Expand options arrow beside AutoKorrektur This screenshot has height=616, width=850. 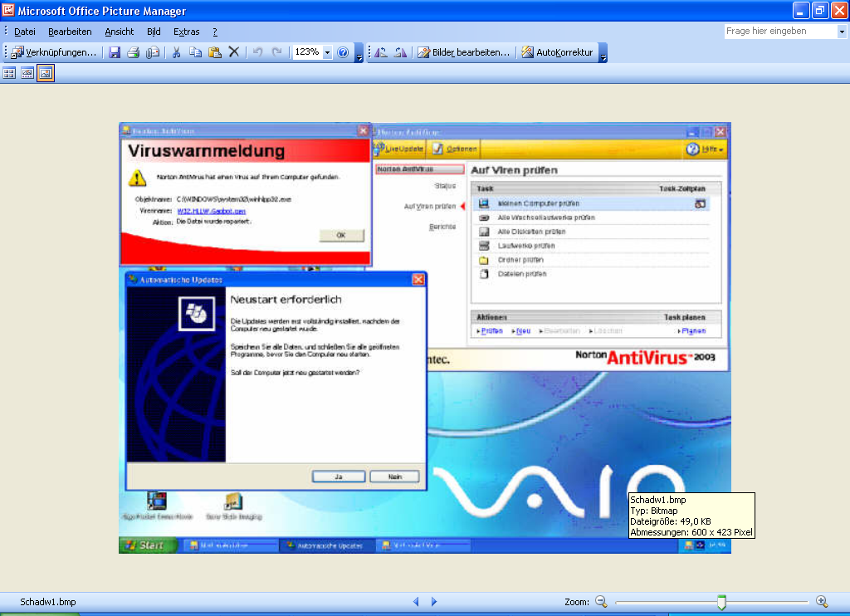(603, 53)
